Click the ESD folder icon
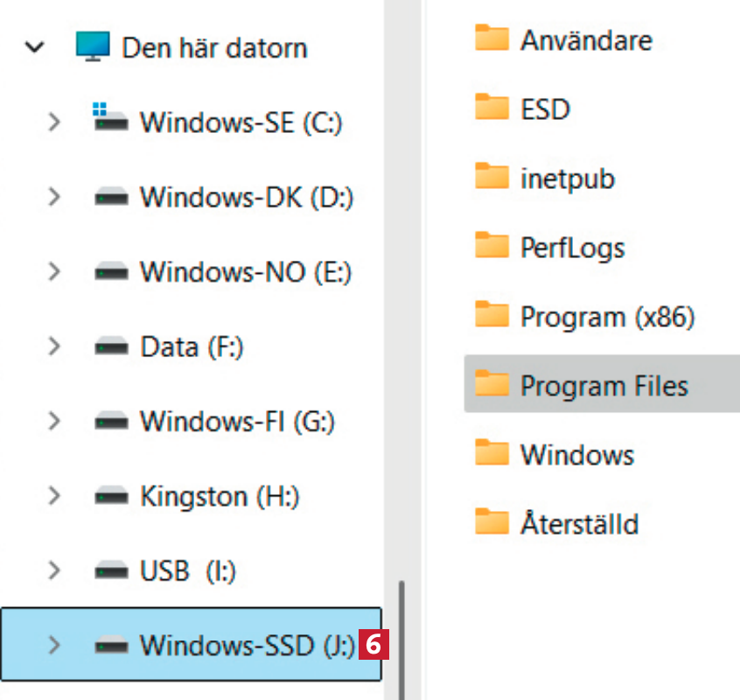 (492, 108)
